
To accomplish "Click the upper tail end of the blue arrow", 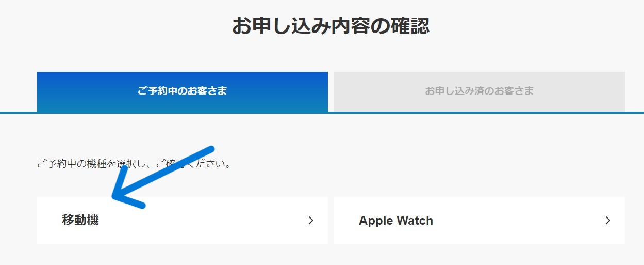I will pyautogui.click(x=210, y=150).
